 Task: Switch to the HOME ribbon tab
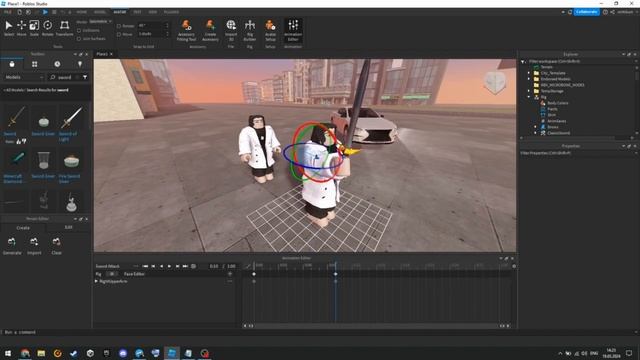82,12
